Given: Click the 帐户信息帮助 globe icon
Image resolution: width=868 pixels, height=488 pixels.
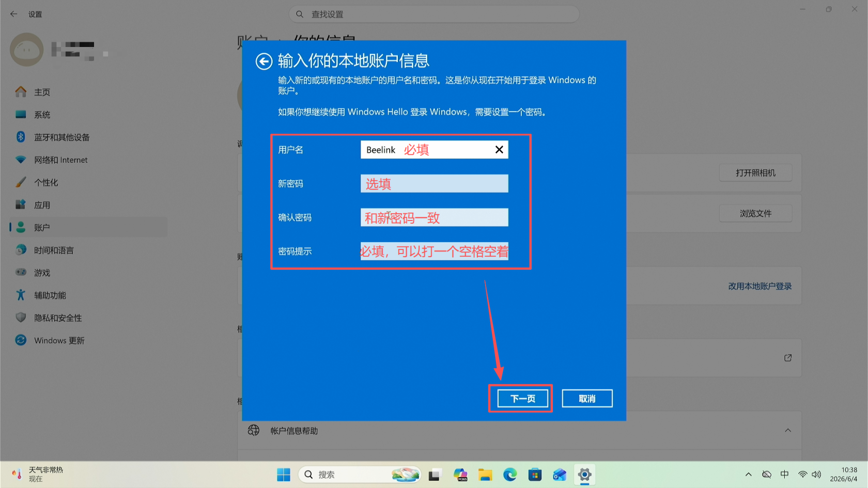Looking at the screenshot, I should click(254, 430).
